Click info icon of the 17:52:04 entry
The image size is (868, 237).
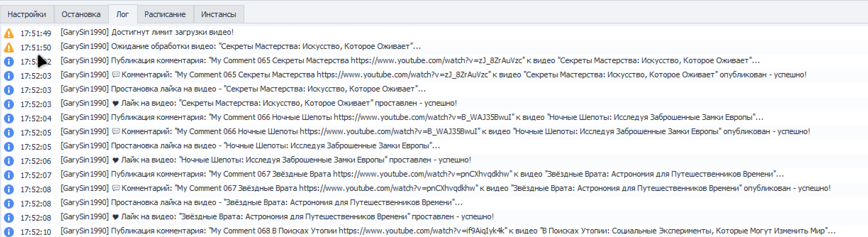pos(9,118)
